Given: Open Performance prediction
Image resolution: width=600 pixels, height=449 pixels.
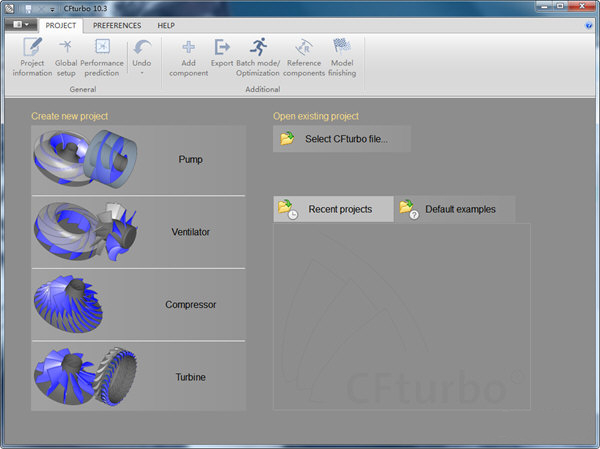Looking at the screenshot, I should click(101, 57).
